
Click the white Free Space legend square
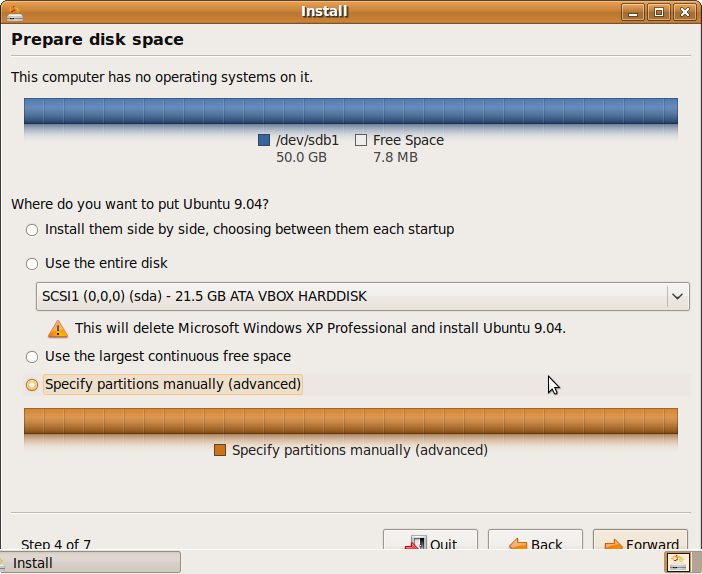[361, 140]
